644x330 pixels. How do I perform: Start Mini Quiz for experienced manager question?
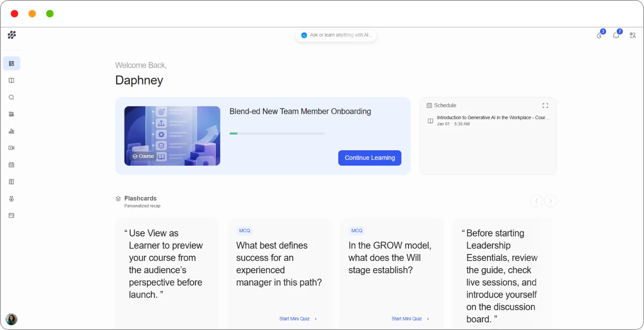pos(298,319)
